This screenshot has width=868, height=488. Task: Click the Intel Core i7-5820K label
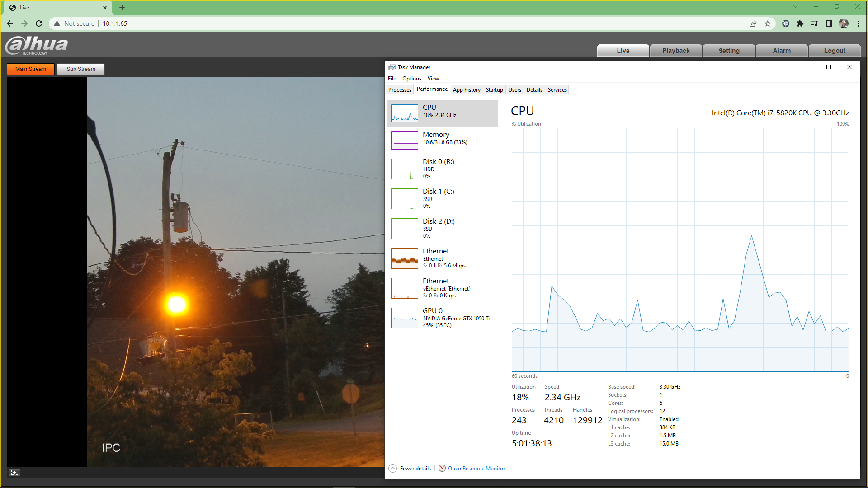(x=780, y=113)
